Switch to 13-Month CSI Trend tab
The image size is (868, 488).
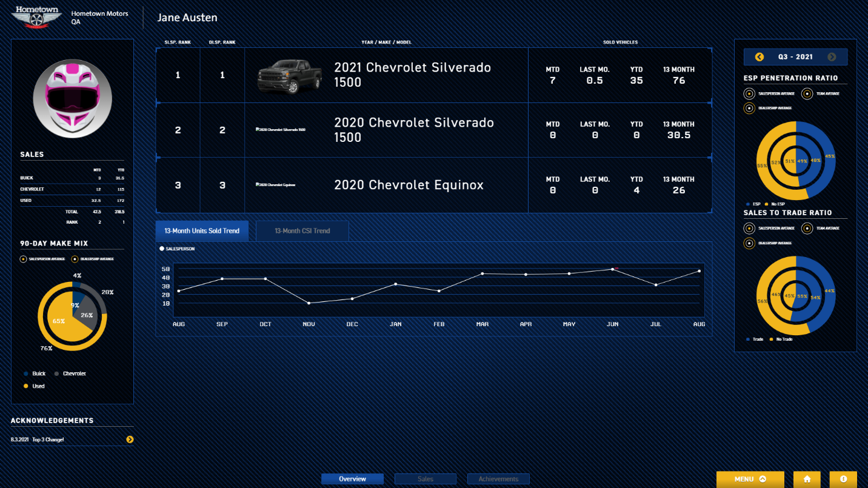[x=302, y=231]
